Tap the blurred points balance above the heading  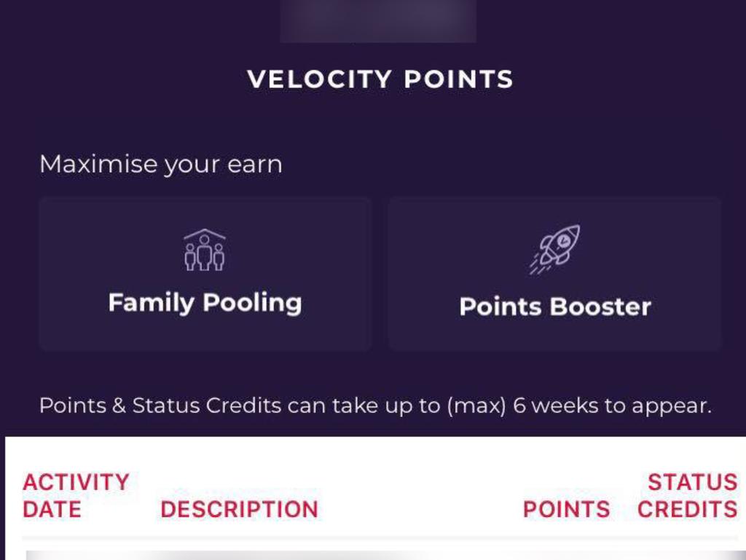click(x=378, y=21)
